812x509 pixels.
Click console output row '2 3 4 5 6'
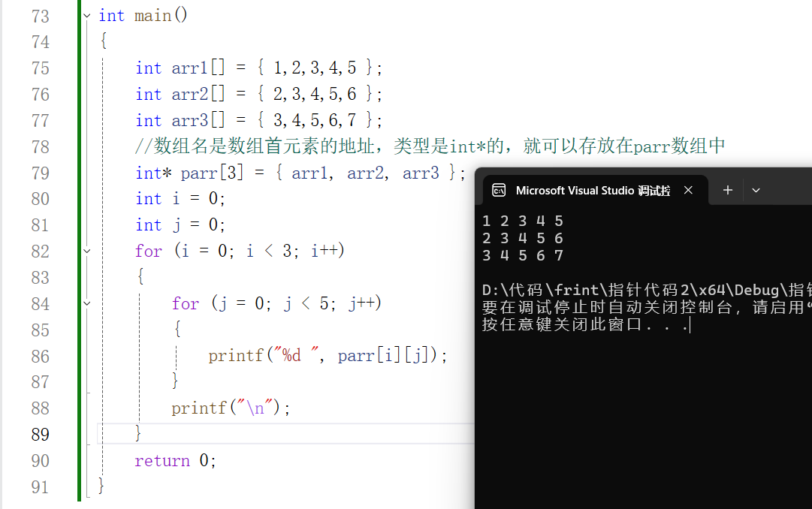pos(523,238)
